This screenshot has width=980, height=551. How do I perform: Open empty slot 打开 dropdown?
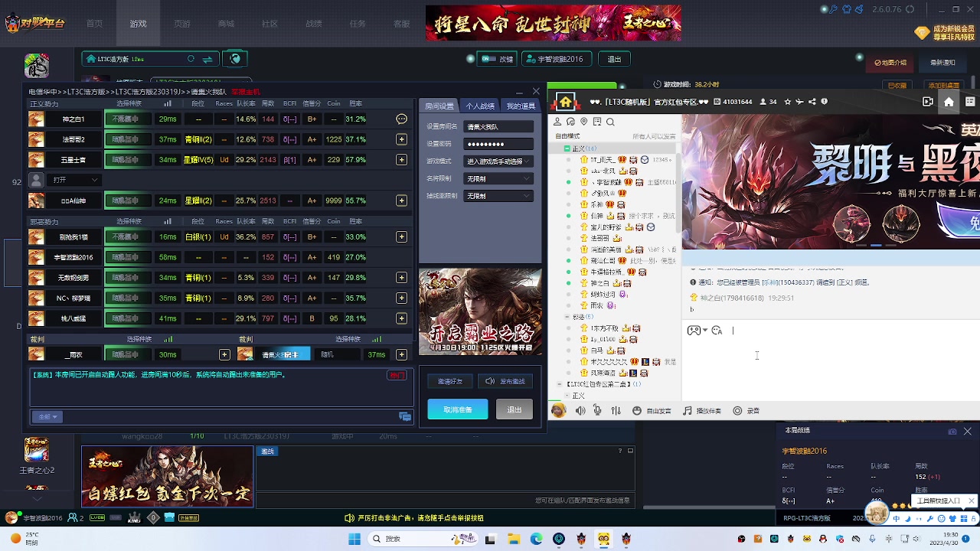[75, 180]
